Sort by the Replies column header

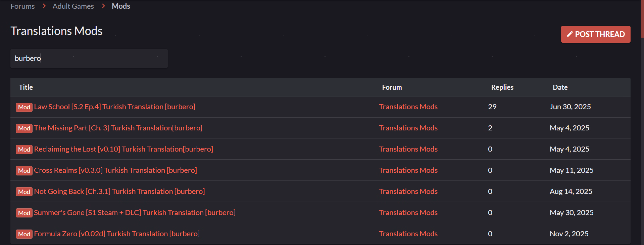click(502, 87)
